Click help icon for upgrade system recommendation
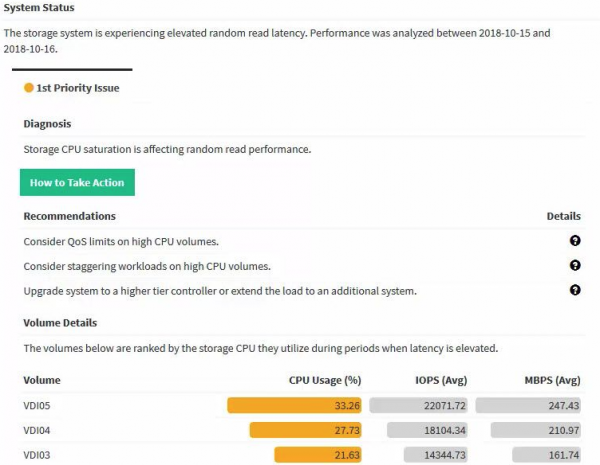Viewport: 600px width, 465px height. pos(575,290)
